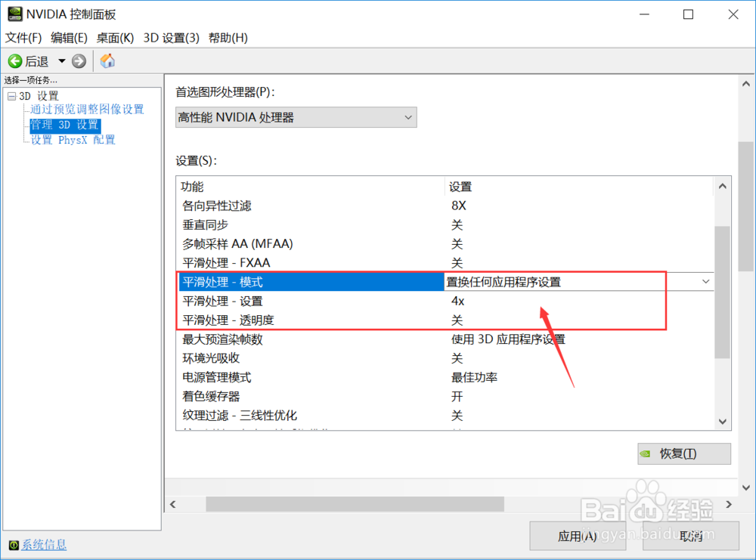This screenshot has height=560, width=756.
Task: Click the 恢复(I) restore button
Action: 683,454
